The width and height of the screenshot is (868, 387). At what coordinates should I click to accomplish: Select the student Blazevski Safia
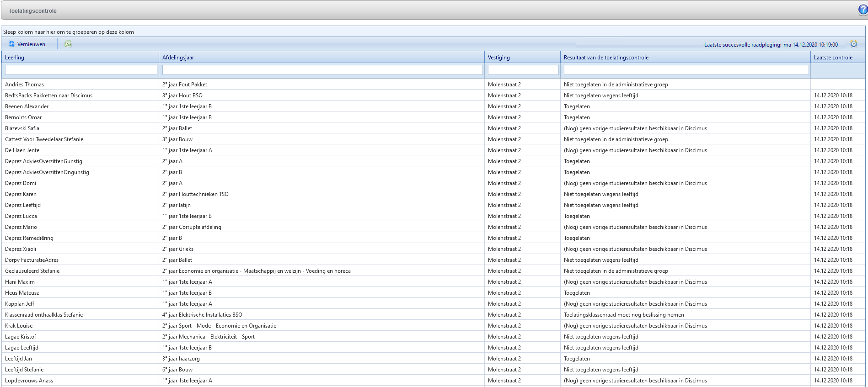click(22, 128)
